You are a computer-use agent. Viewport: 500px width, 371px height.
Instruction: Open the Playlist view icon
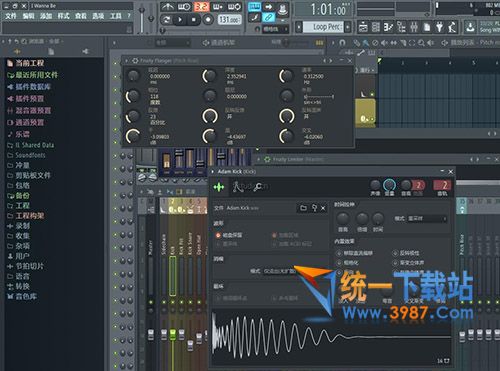click(x=363, y=27)
